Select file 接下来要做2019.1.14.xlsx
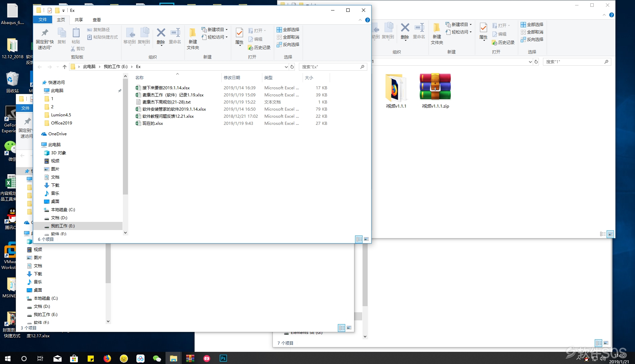This screenshot has height=364, width=635. (166, 88)
